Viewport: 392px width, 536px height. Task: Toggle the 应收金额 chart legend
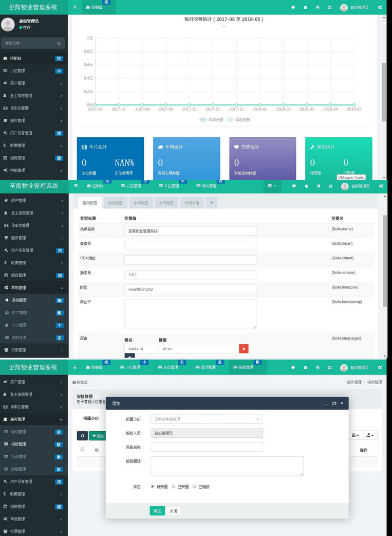[211, 120]
